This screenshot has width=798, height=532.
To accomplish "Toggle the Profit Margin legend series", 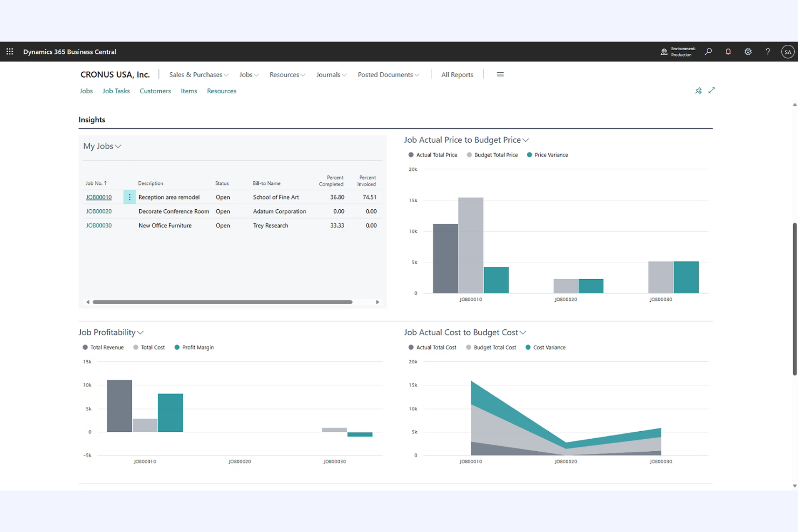I will coord(194,347).
